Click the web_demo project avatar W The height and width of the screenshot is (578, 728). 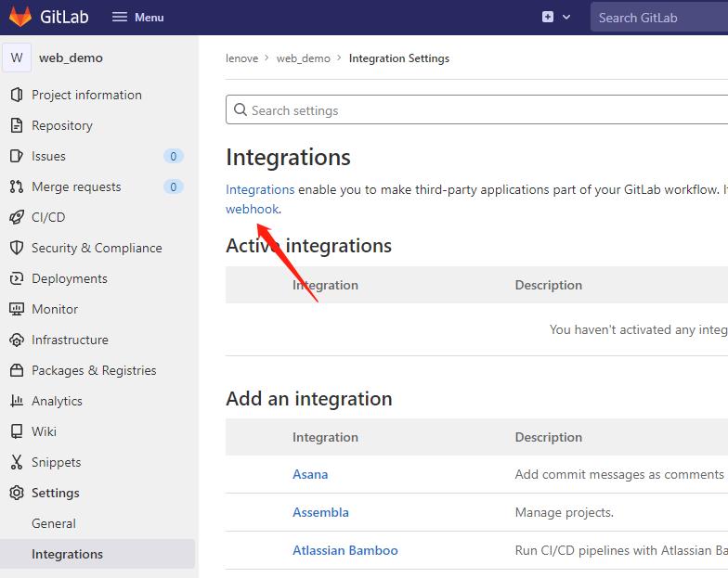[x=17, y=58]
